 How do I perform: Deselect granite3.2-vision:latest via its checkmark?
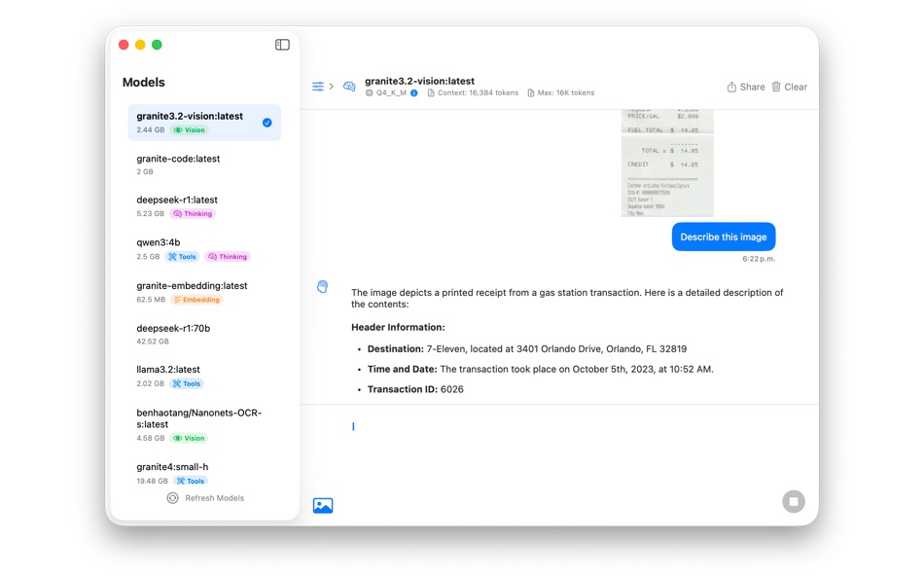[x=266, y=122]
